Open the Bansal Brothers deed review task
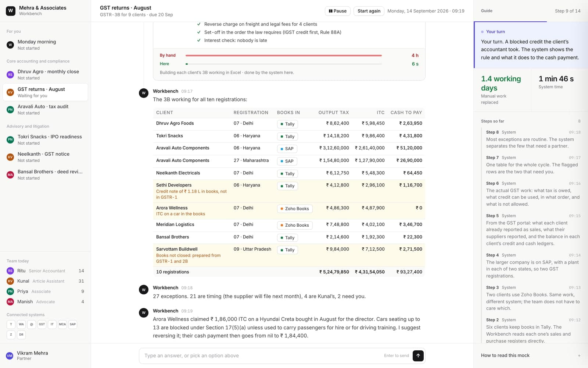Image resolution: width=588 pixels, height=368 pixels. [45, 175]
